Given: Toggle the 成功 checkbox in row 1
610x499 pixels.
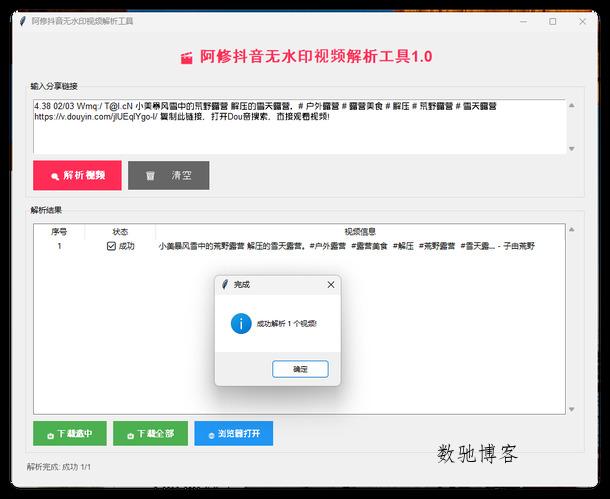Looking at the screenshot, I should (111, 246).
